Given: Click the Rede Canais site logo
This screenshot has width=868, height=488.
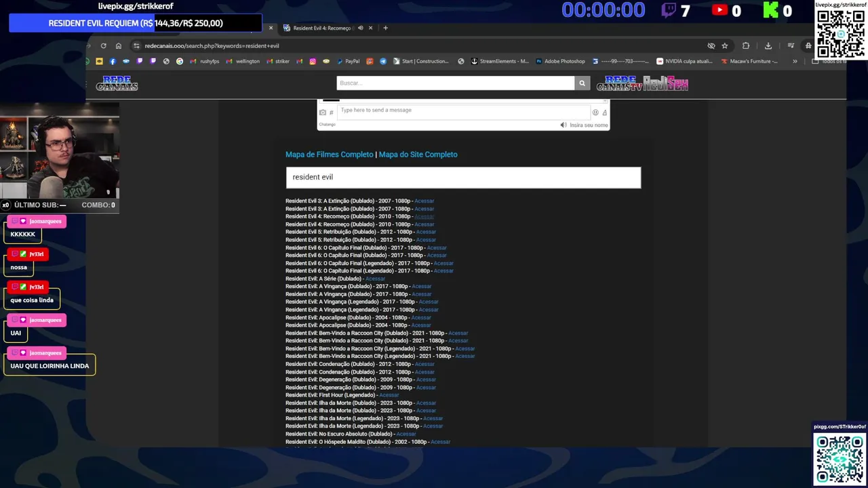Looking at the screenshot, I should pos(117,83).
